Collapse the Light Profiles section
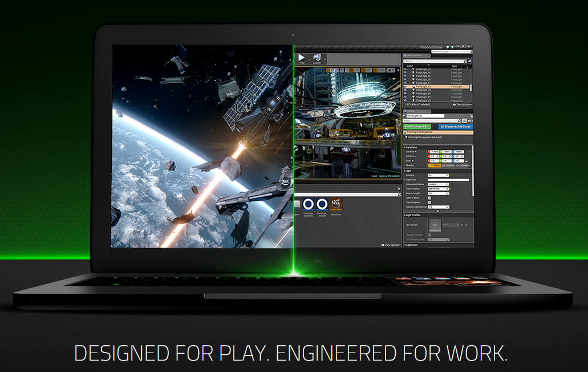 pyautogui.click(x=404, y=215)
